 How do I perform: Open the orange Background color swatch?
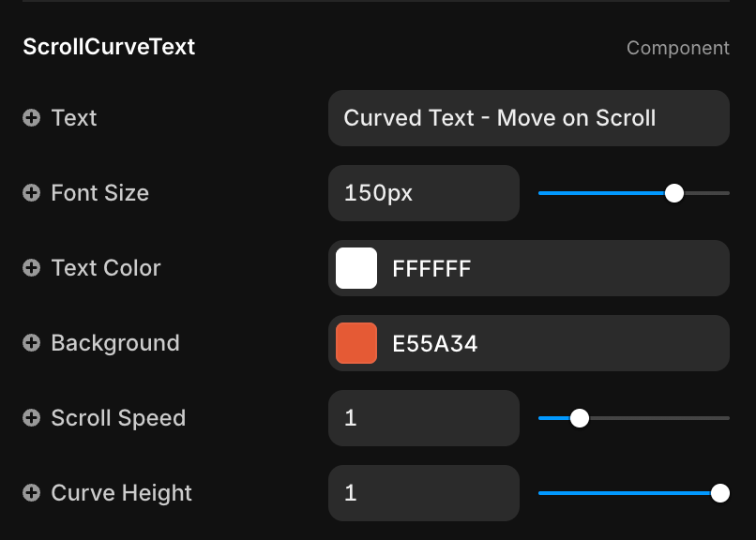356,343
